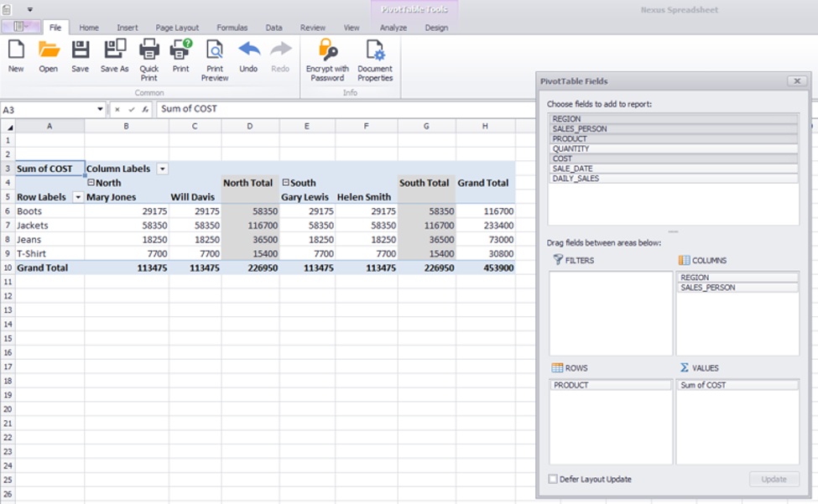The width and height of the screenshot is (818, 504).
Task: Open Print Preview from the ribbon
Action: pos(215,50)
